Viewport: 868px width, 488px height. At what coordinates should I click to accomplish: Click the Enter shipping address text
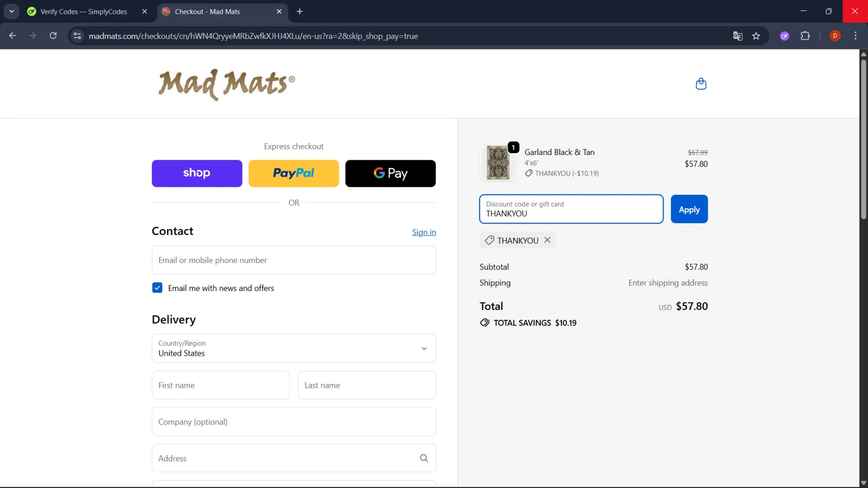tap(668, 283)
